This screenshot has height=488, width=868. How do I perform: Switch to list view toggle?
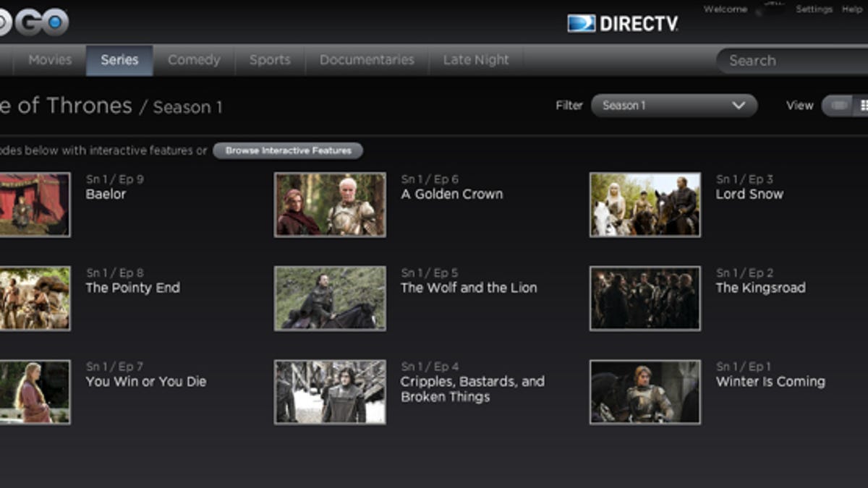839,106
